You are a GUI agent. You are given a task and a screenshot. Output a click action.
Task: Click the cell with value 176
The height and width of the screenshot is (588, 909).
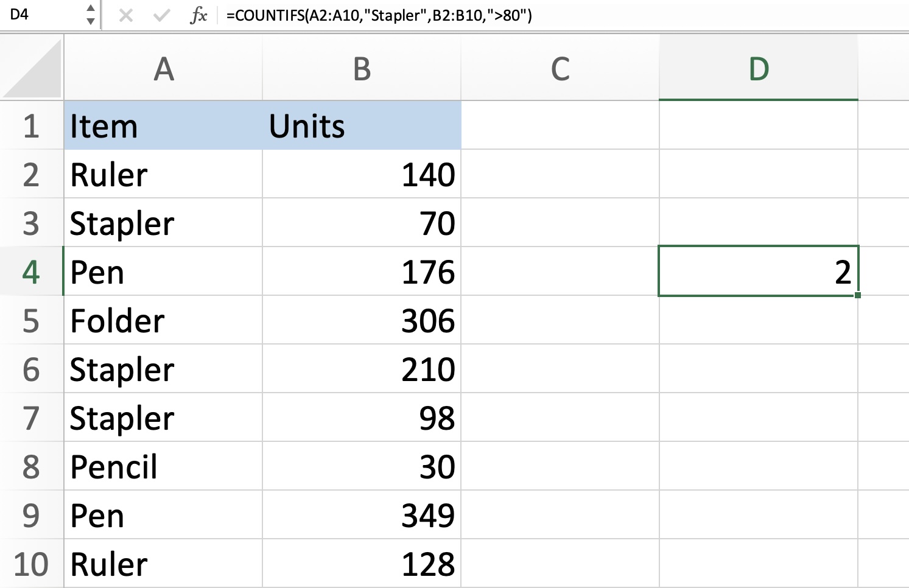pos(362,271)
